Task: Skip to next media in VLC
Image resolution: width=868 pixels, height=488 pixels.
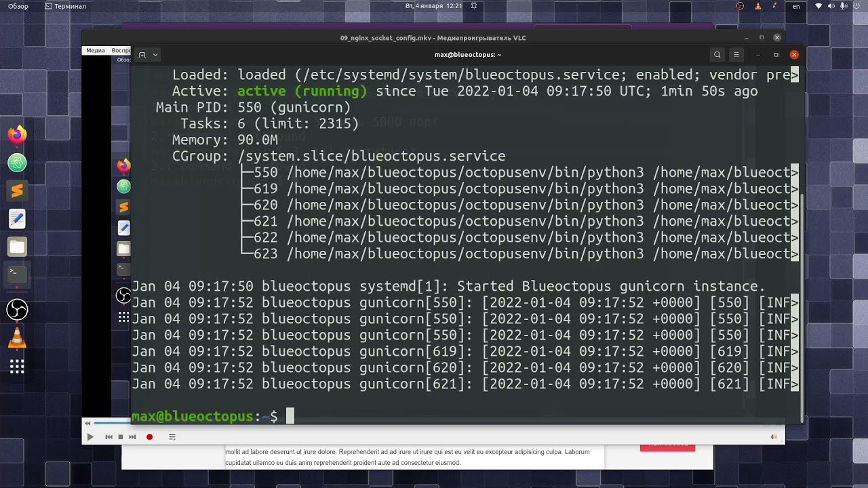Action: pos(132,437)
